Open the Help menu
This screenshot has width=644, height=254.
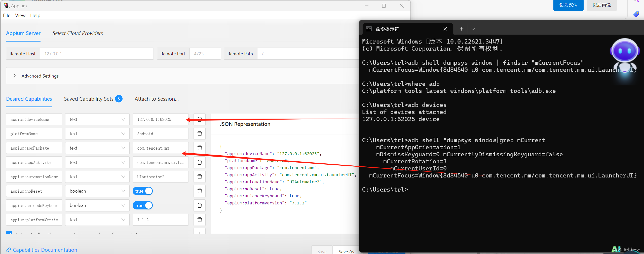pos(35,15)
